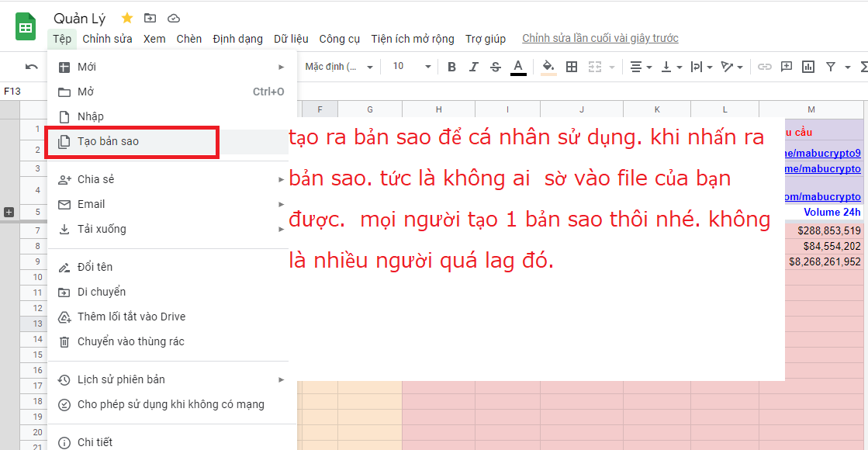Viewport: 868px width, 450px height.
Task: Open text rotation dropdown
Action: 731,67
